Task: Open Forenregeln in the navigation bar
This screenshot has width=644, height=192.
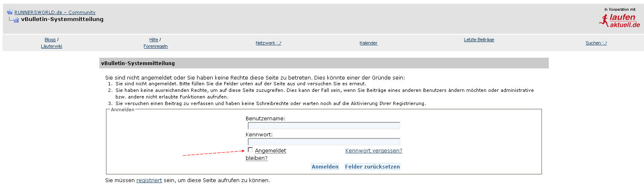Action: tap(155, 47)
